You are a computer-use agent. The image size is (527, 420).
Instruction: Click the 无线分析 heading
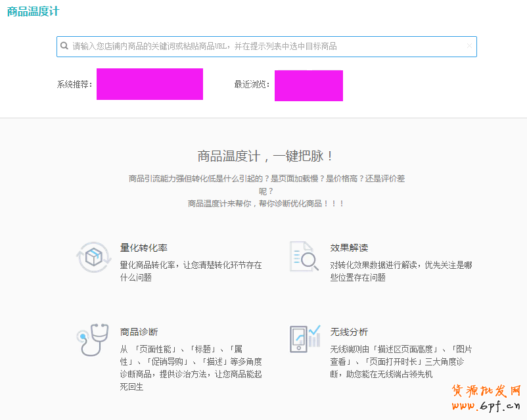349,332
